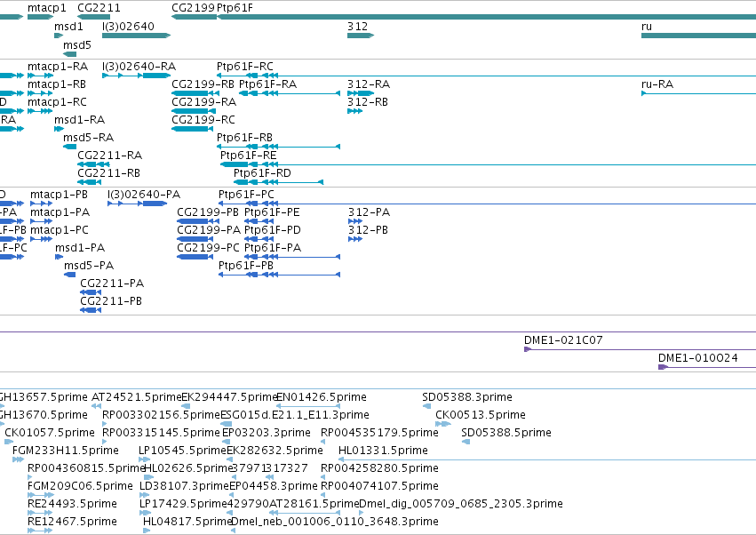Select the EN01426.5prime EST
The height and width of the screenshot is (535, 756).
[x=308, y=406]
